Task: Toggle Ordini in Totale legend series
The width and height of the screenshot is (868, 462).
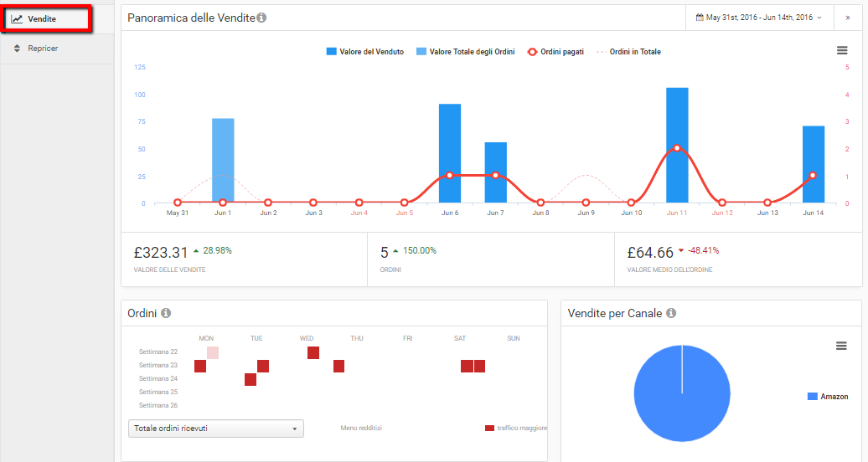Action: click(628, 52)
